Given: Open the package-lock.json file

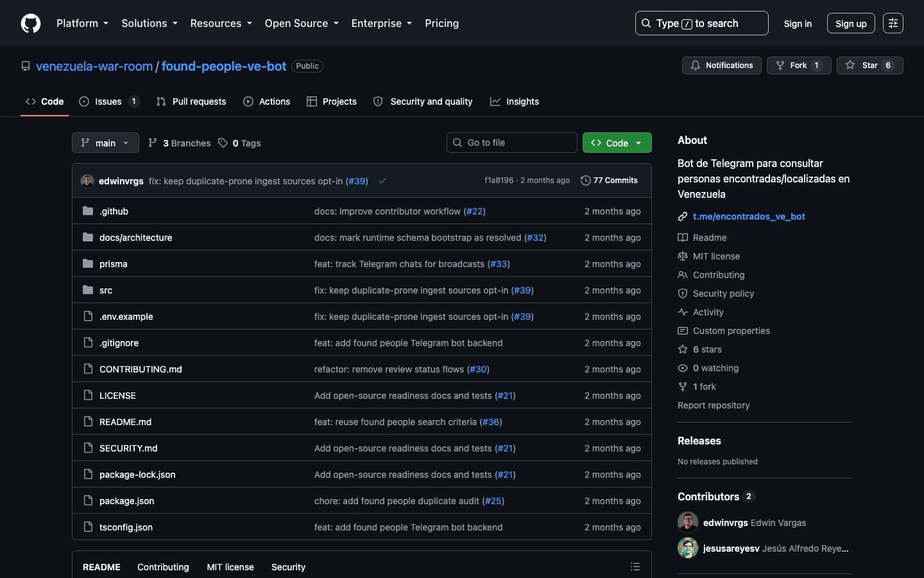Looking at the screenshot, I should click(137, 475).
